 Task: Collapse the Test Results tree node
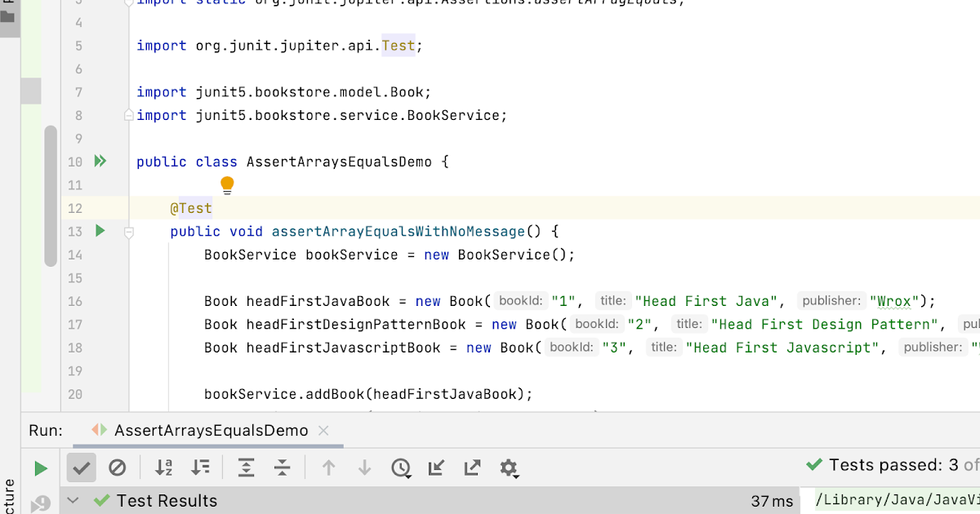pos(74,500)
